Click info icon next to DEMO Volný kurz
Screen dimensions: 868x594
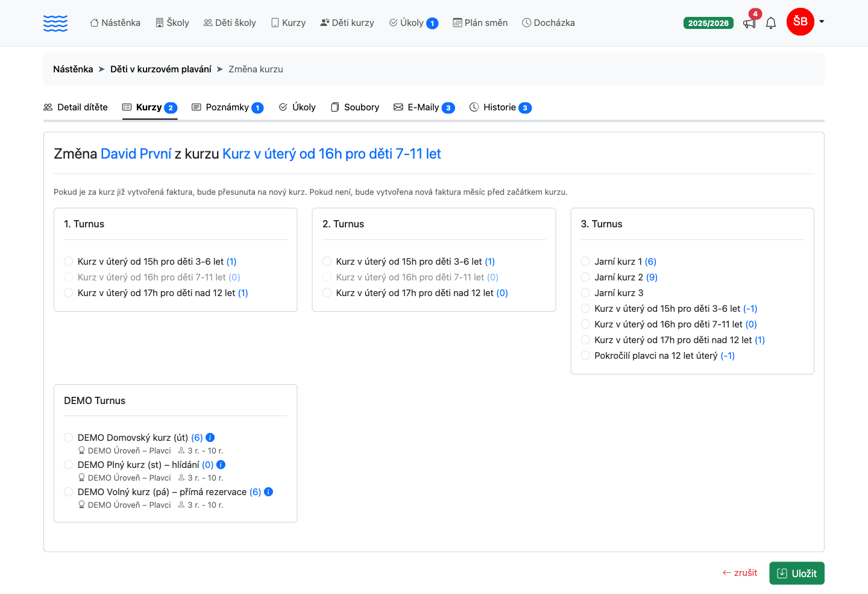point(269,492)
